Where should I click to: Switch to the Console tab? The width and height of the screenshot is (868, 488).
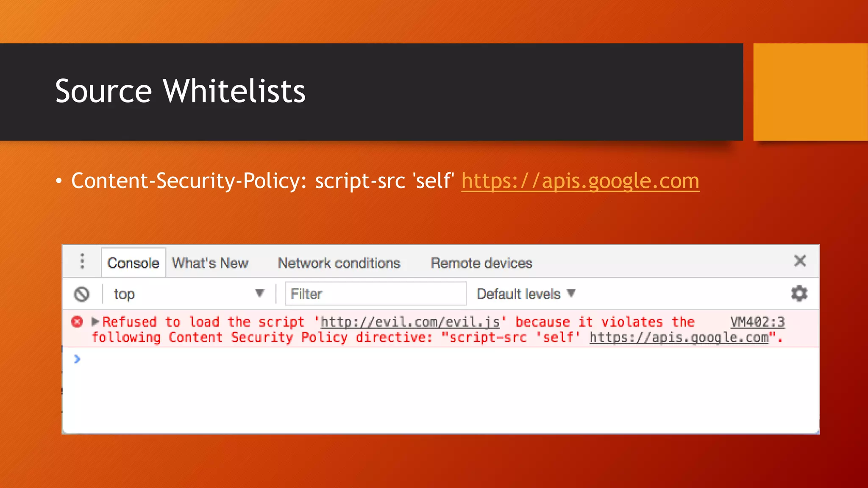pyautogui.click(x=134, y=263)
